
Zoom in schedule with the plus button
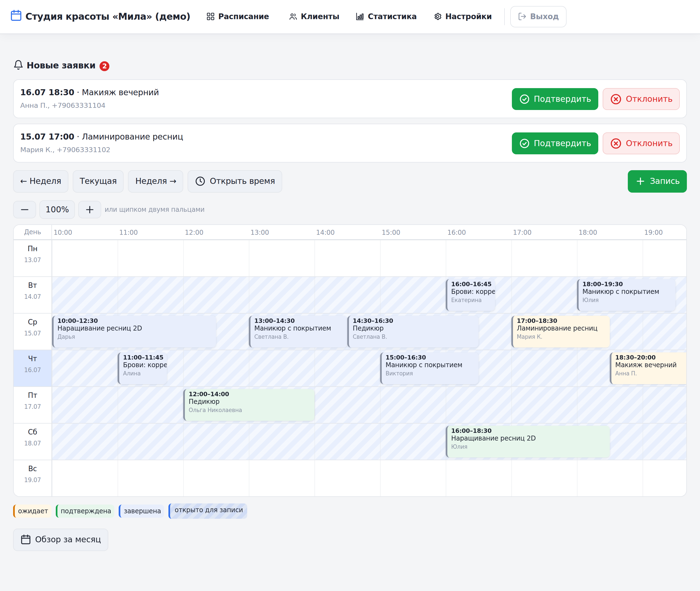coord(89,210)
